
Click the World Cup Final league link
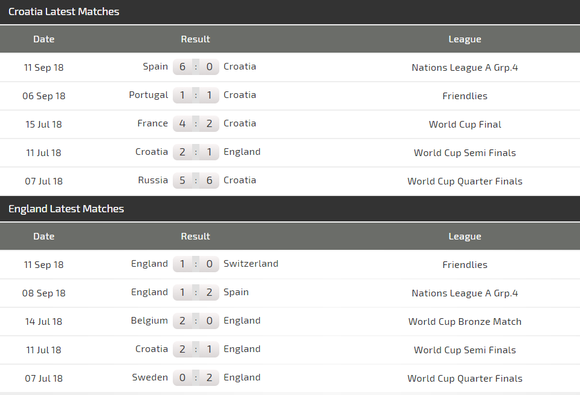coord(465,124)
